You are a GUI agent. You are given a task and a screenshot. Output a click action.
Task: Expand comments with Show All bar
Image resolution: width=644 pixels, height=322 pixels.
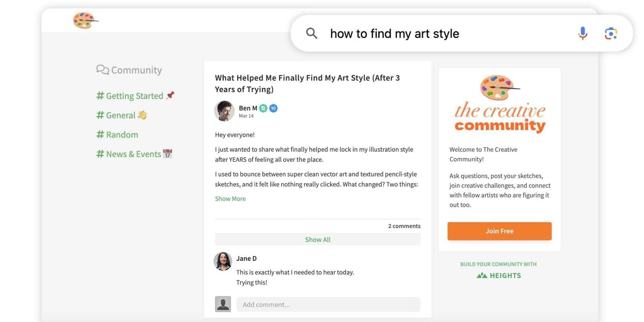click(317, 239)
